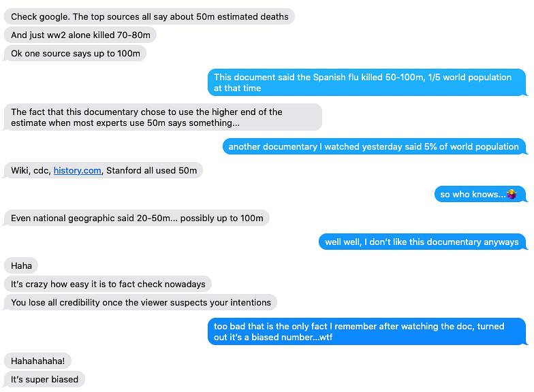Click the 'so who knows...' blue bubble
The image size is (534, 392).
(x=481, y=195)
